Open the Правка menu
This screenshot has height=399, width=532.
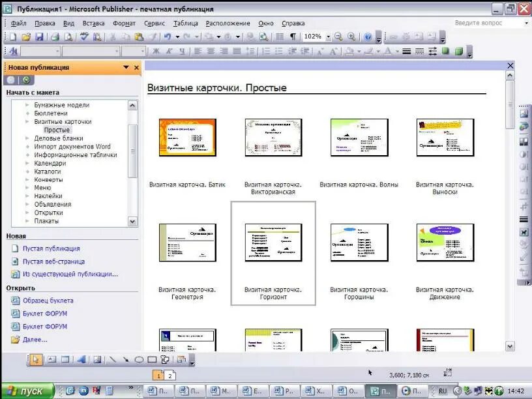(45, 23)
